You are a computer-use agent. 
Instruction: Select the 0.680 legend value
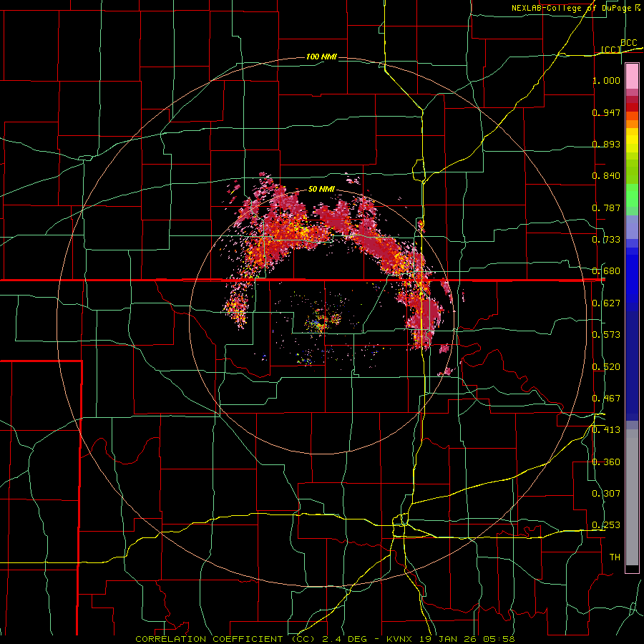[606, 271]
